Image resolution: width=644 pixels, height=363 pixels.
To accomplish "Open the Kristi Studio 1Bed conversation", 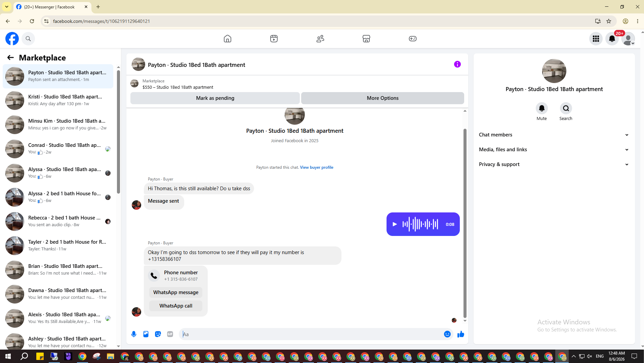I will pyautogui.click(x=58, y=100).
